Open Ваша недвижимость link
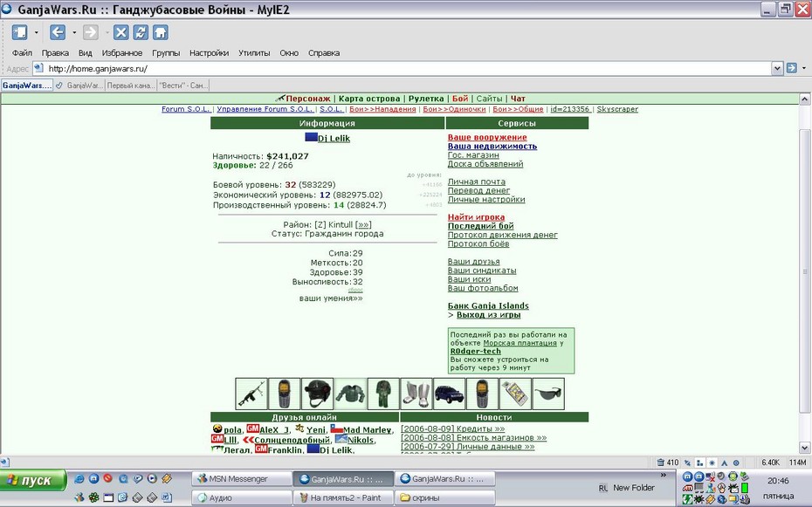 point(492,146)
